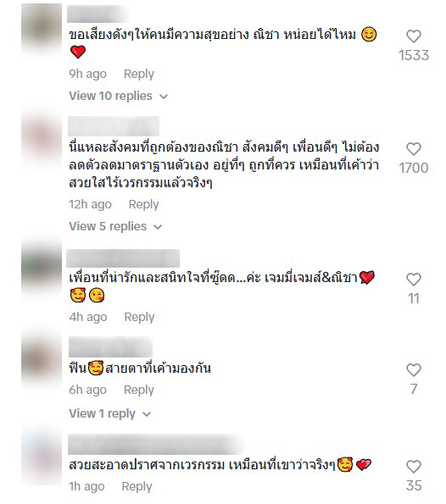
Task: Reply to the 6h ago comment
Action: pyautogui.click(x=139, y=390)
